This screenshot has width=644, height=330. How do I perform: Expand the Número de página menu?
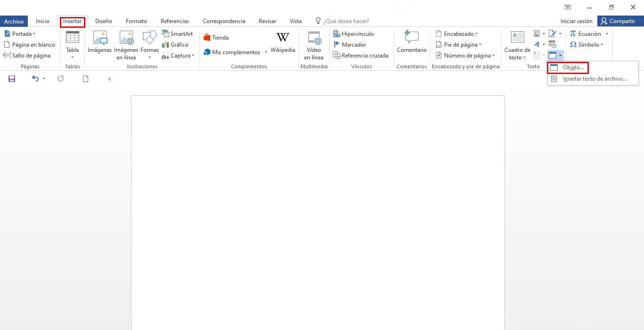(466, 55)
